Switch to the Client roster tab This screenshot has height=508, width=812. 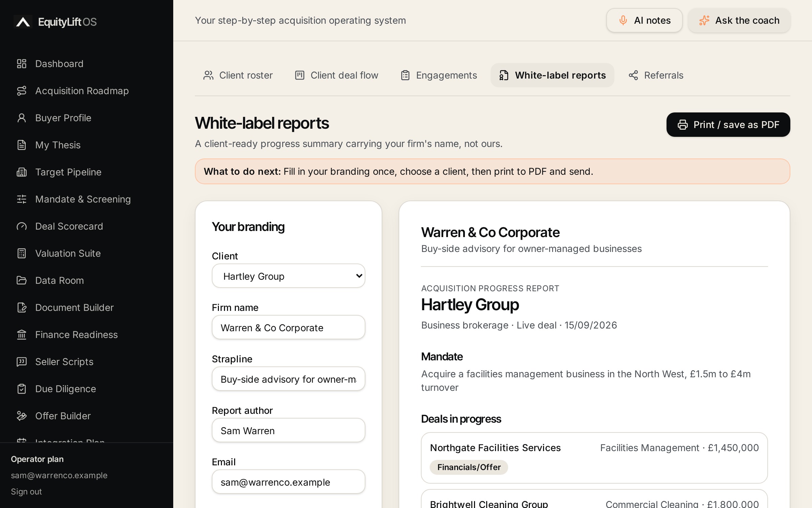(x=238, y=75)
